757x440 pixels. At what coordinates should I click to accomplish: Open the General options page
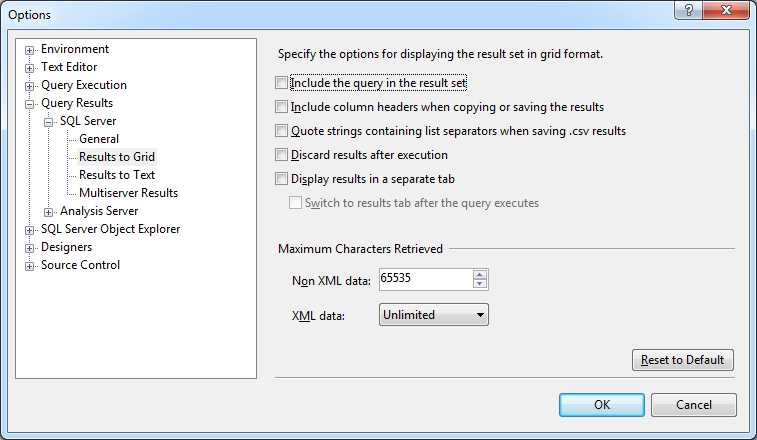coord(99,139)
